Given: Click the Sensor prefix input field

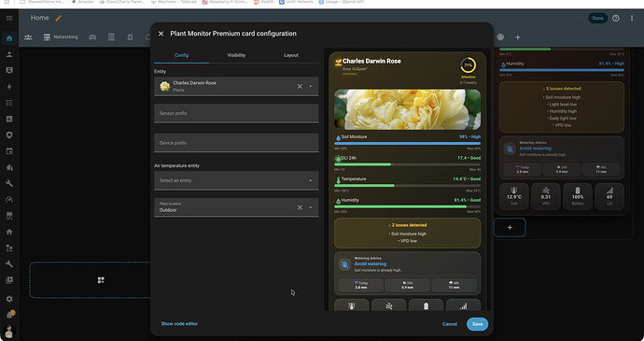Looking at the screenshot, I should [x=236, y=113].
